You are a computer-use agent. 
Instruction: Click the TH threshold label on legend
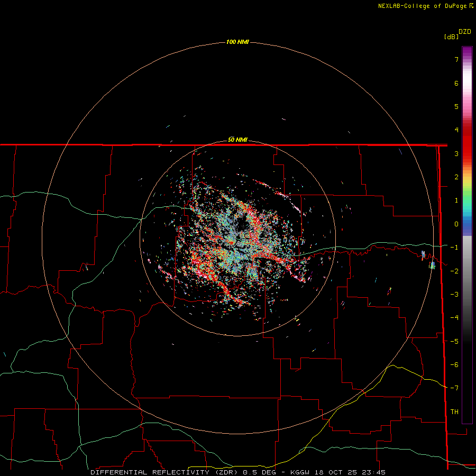pos(454,411)
